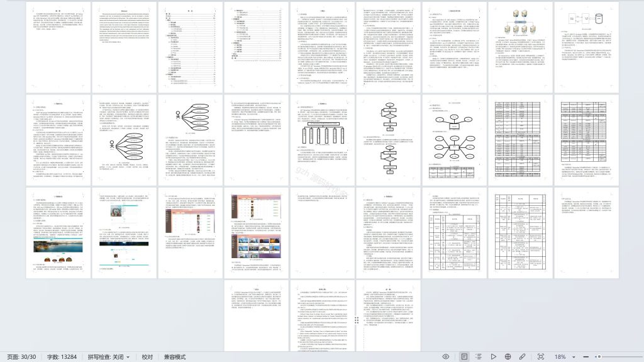Switch to page layout view icon
Screen dimensions: 644x362
(464, 357)
